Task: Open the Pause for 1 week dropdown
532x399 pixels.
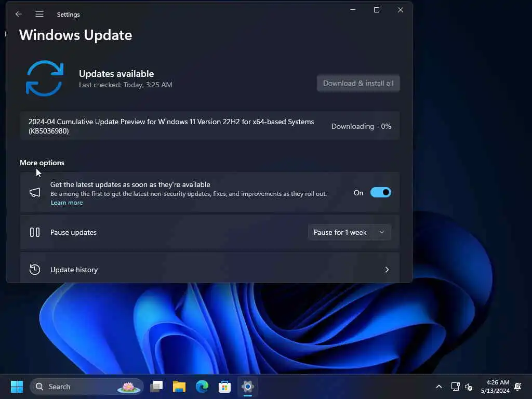Action: coord(350,232)
